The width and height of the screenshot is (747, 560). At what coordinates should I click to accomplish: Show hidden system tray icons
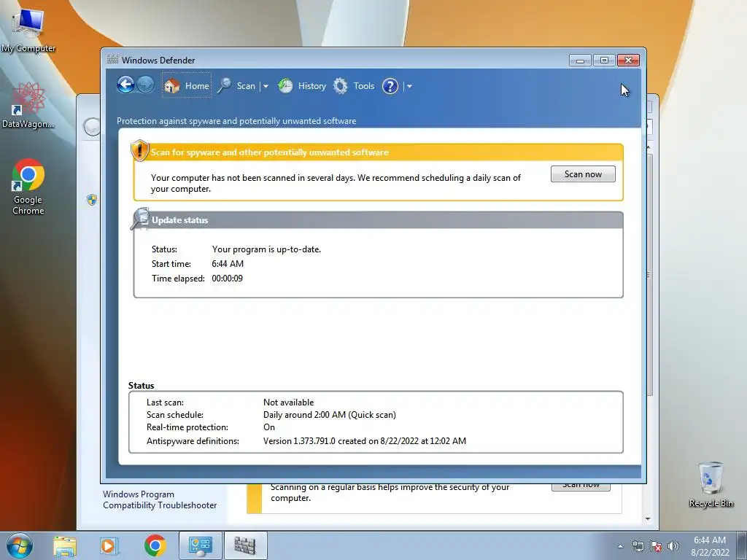620,546
